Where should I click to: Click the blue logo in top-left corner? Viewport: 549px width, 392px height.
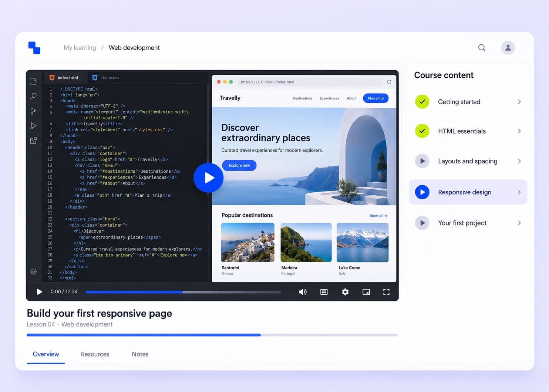tap(34, 48)
